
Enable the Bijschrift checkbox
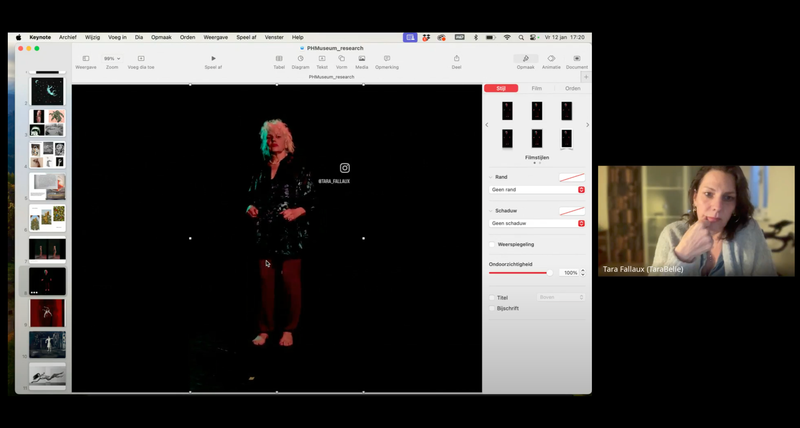click(492, 308)
